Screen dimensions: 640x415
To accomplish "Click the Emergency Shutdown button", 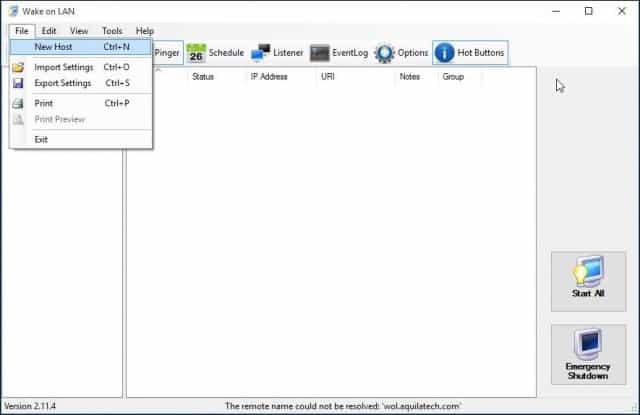I will point(588,355).
